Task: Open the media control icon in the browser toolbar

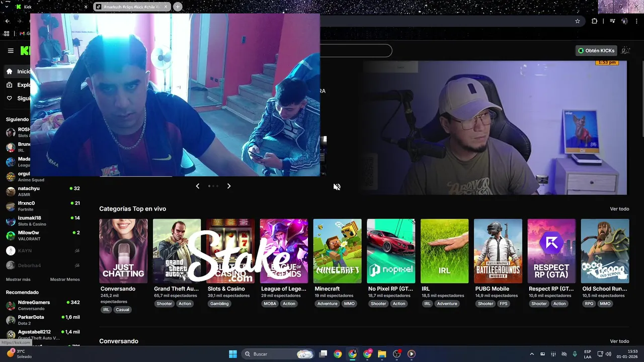Action: coord(612,21)
